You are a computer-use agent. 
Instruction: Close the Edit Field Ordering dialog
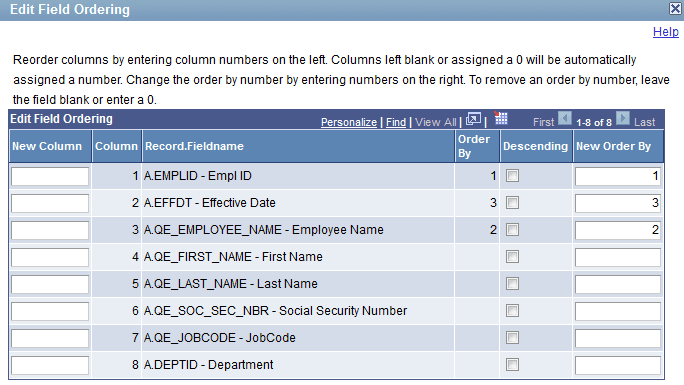pos(676,8)
